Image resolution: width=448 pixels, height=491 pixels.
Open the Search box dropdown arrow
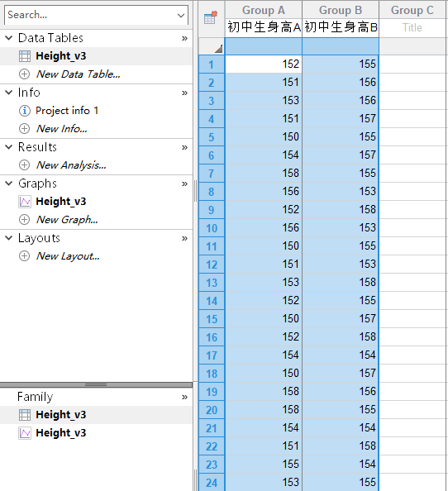pyautogui.click(x=181, y=16)
